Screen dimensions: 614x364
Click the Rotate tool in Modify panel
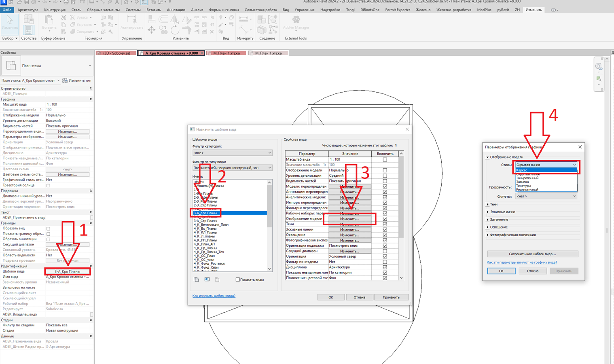coord(175,30)
